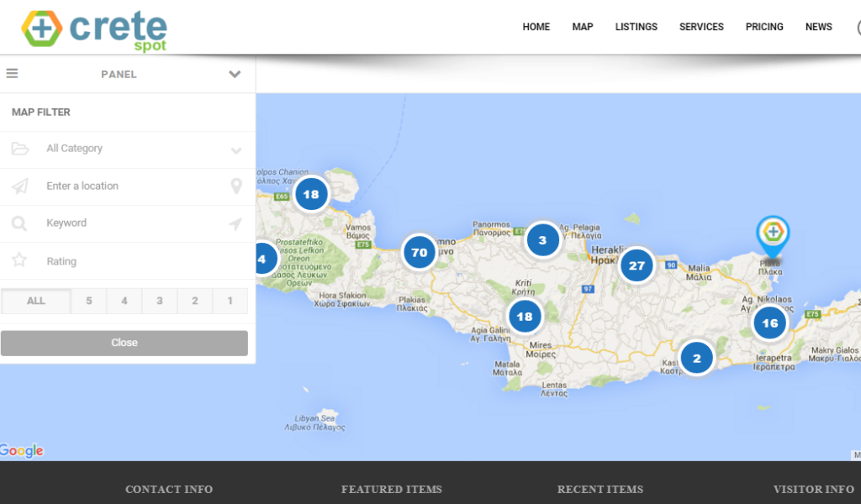Viewport: 861px width, 504px height.
Task: Filter by rating 5
Action: coord(89,301)
